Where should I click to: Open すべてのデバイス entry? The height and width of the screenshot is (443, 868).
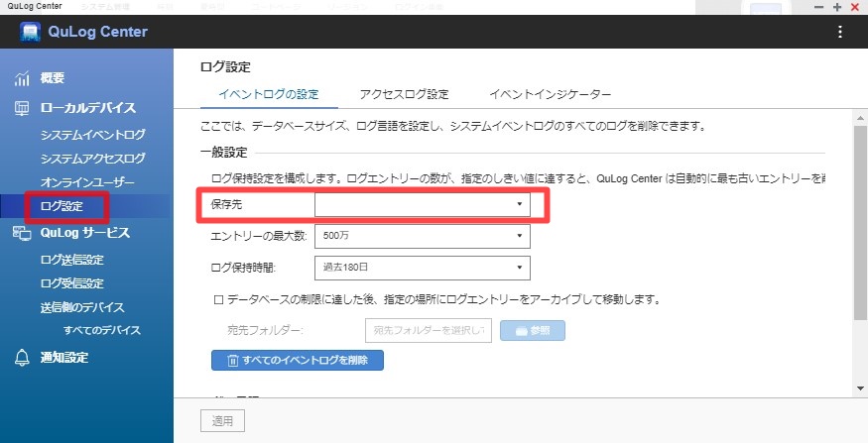(x=102, y=330)
